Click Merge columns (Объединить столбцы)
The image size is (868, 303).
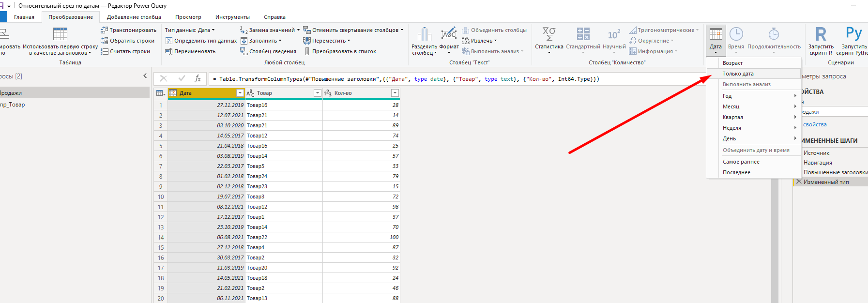494,30
